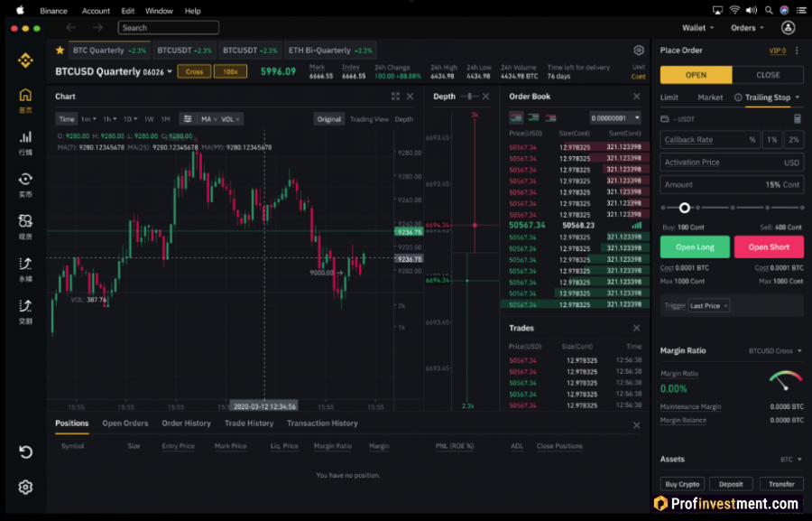Select the OPEN order toggle
Screen dimensions: 812x521
(696, 75)
